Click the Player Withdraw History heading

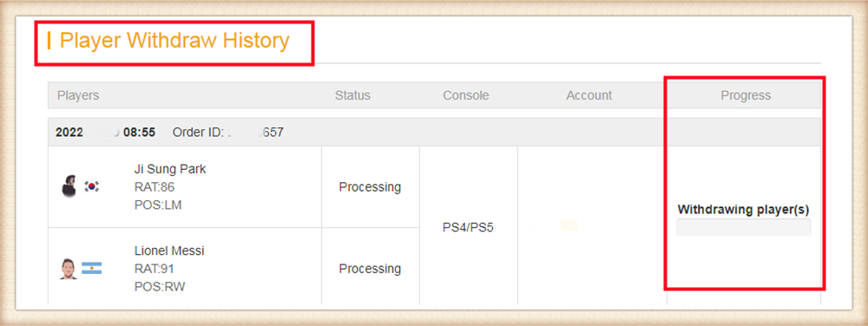174,41
